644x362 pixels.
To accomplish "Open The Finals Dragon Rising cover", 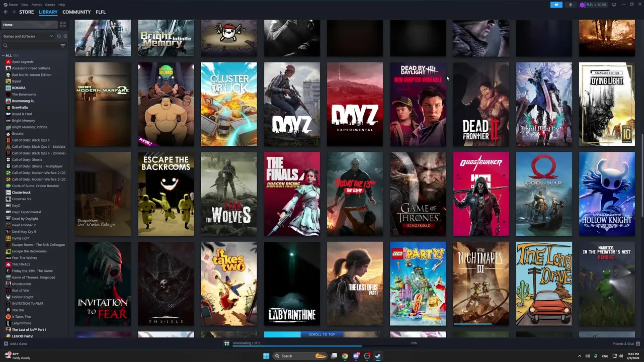I will (x=292, y=194).
